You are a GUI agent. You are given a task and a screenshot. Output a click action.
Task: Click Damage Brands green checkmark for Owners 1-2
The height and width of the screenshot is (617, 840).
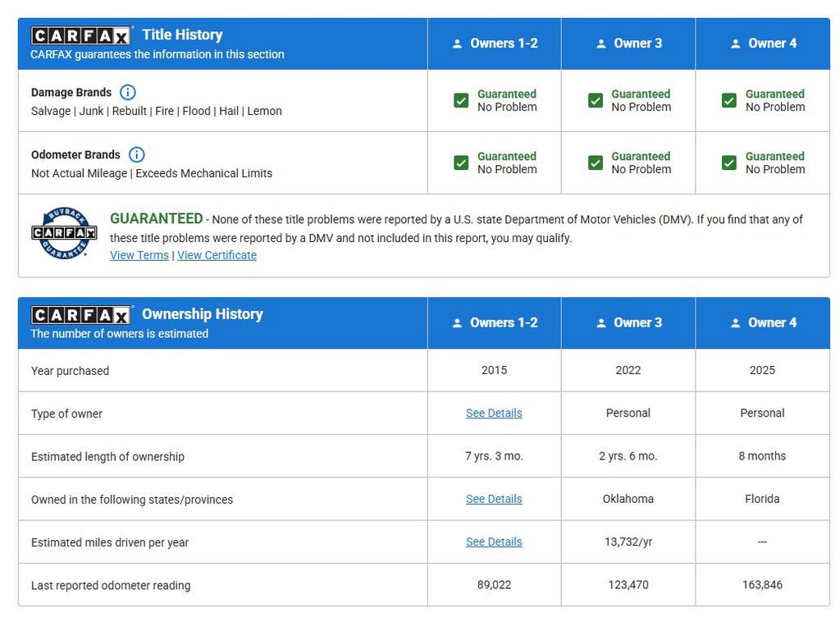tap(461, 100)
